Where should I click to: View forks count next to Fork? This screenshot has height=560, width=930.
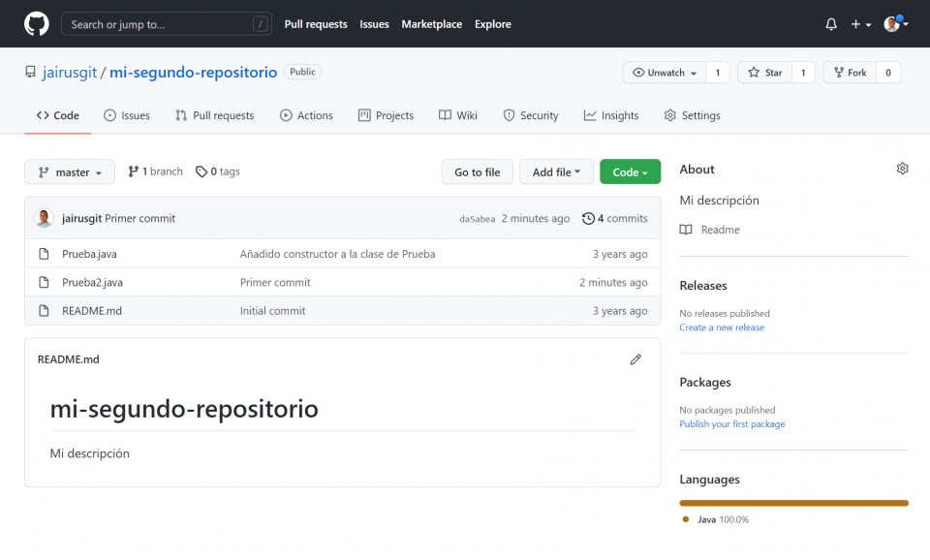pyautogui.click(x=888, y=73)
